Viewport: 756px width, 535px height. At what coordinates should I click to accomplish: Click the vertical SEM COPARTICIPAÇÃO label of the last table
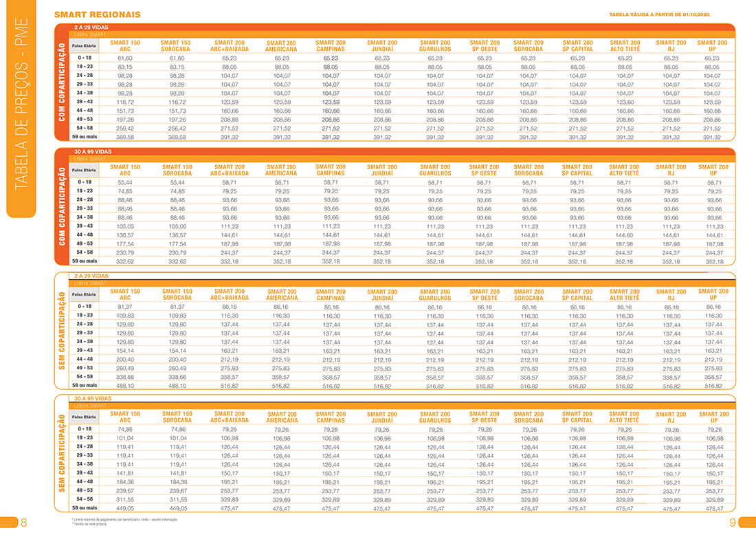62,453
